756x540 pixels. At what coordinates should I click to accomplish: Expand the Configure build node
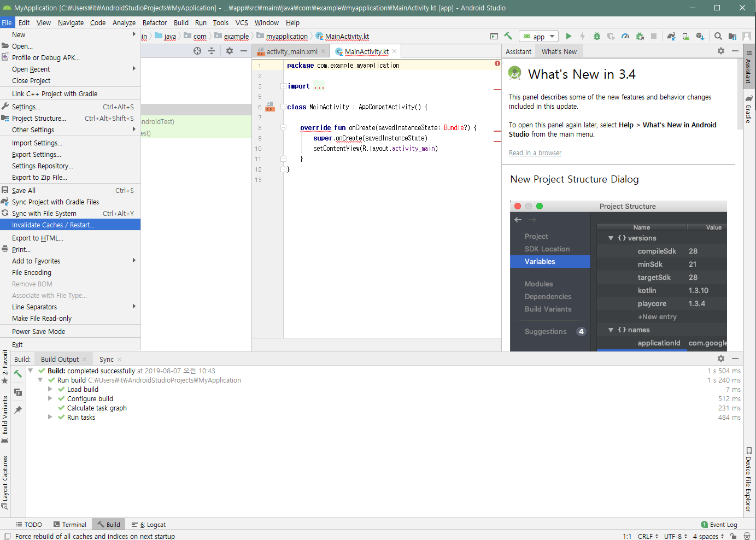tap(50, 398)
